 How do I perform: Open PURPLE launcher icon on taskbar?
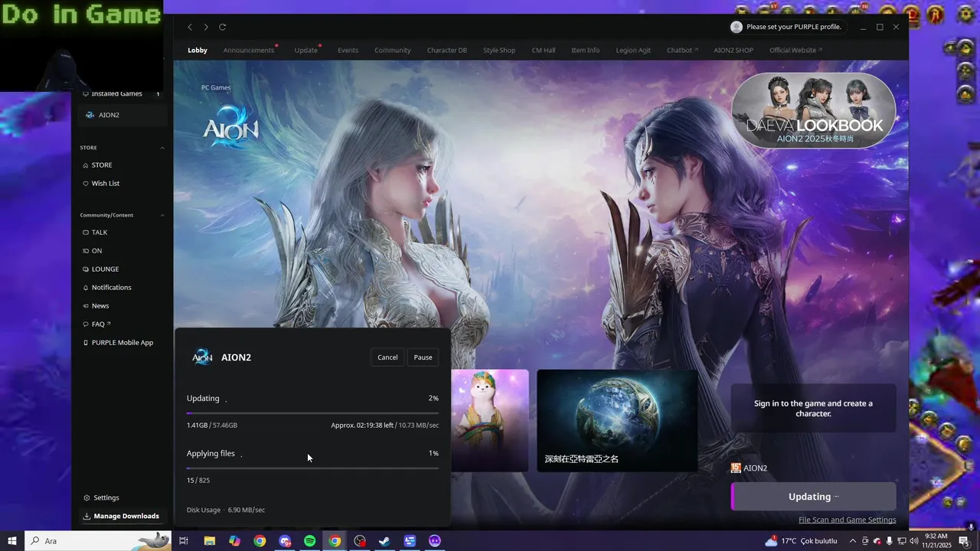click(435, 541)
